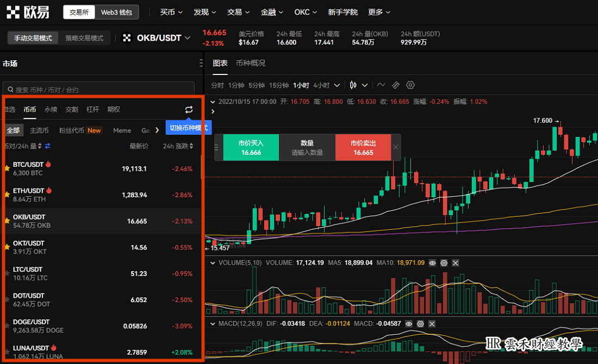Open MACD indicator settings gear

pos(420,324)
